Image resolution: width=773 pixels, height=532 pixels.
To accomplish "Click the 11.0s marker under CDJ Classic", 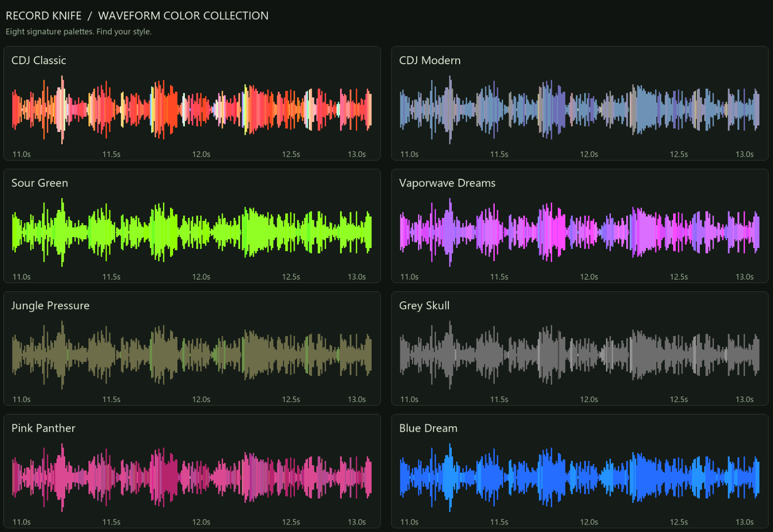I will click(x=21, y=154).
